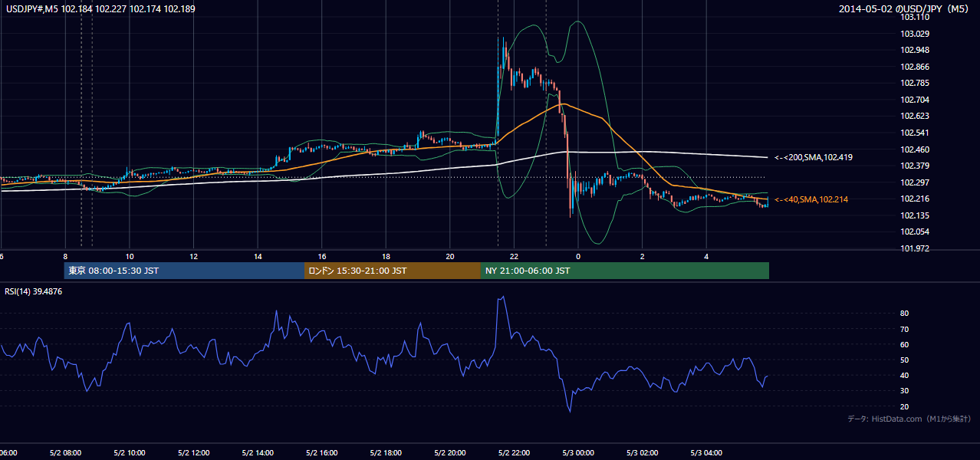Click the 5/2 12:00 date label
Viewport: 980px width, 460px height.
[193, 453]
